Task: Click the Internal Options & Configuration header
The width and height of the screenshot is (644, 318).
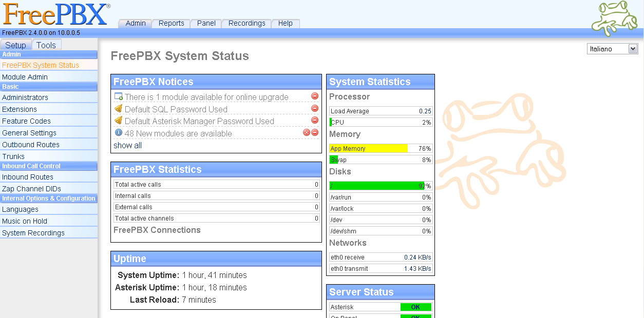Action: 49,198
